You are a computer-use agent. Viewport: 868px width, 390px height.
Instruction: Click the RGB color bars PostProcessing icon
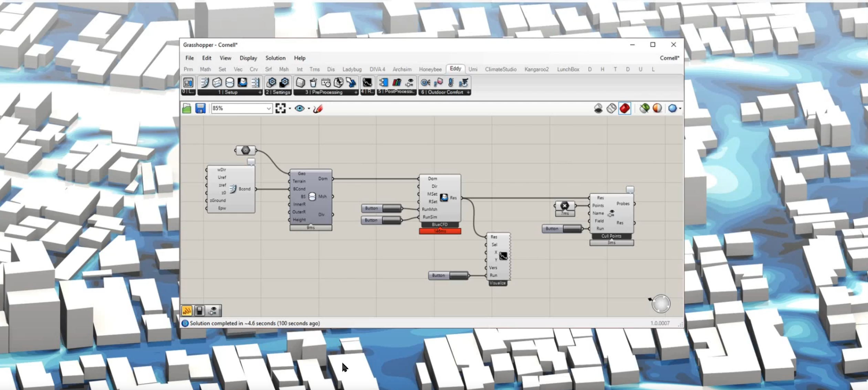point(397,83)
